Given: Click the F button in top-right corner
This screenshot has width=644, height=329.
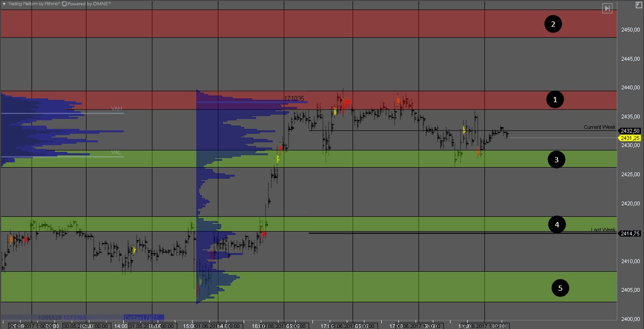Looking at the screenshot, I should pos(639,5).
